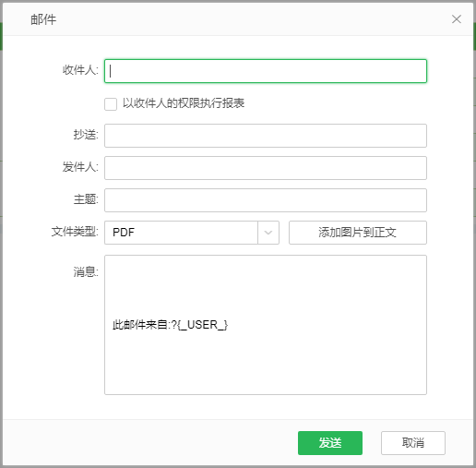Click inside the 消息 message text area
Image resolution: width=476 pixels, height=468 pixels.
pos(266,325)
